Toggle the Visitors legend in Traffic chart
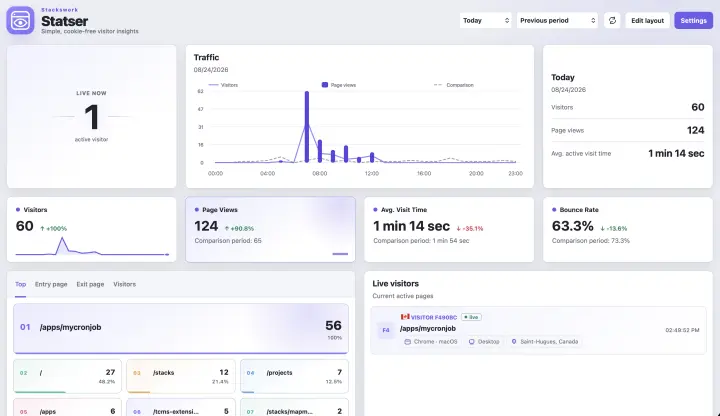Viewport: 720px width, 416px height. [223, 85]
